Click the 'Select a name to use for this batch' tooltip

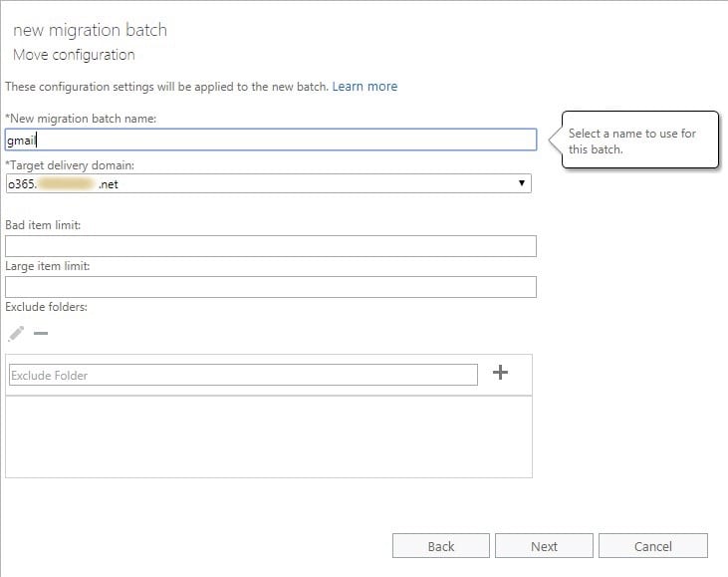click(634, 141)
